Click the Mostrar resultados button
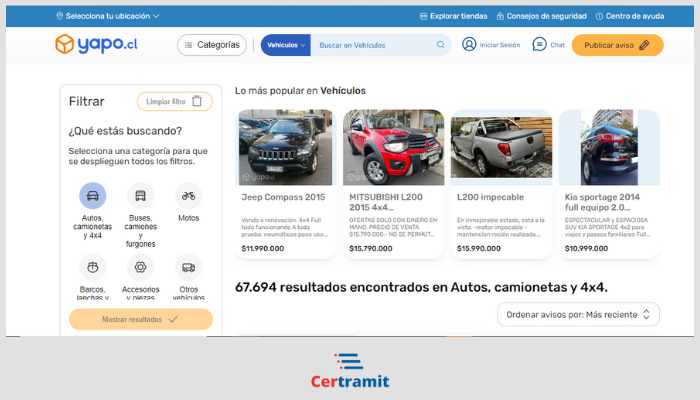Viewport: 700px width, 400px height. point(141,319)
